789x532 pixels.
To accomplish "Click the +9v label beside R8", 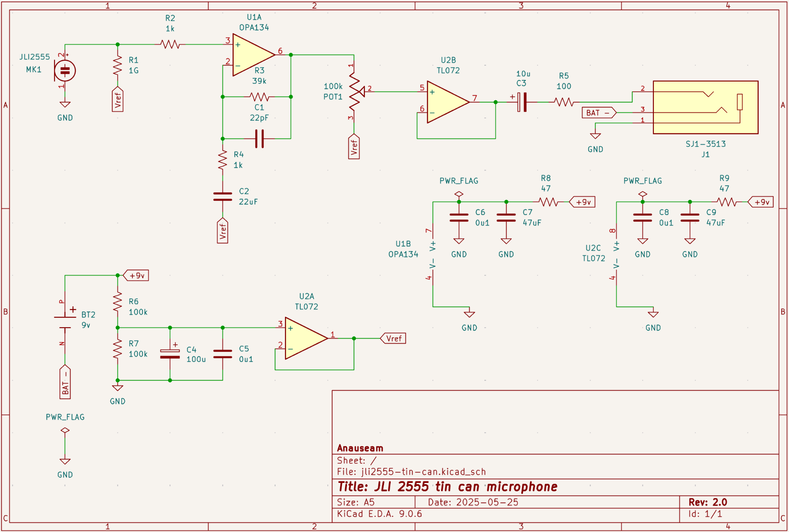I will 582,202.
